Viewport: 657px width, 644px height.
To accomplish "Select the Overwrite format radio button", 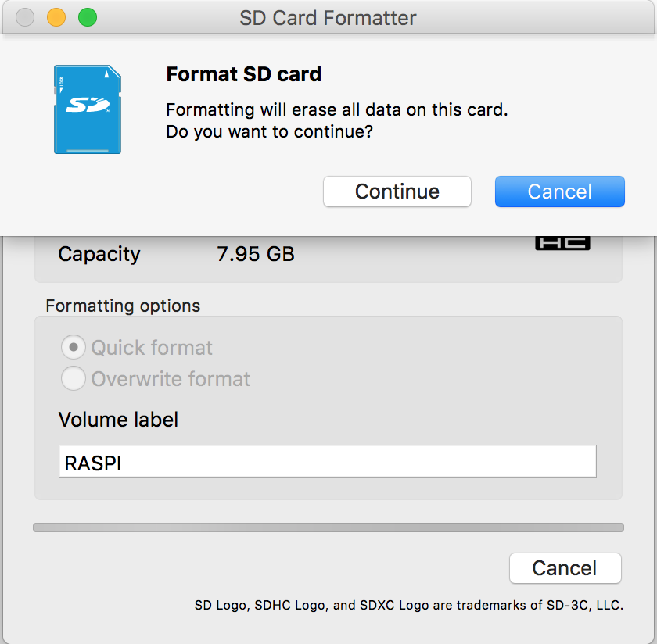I will [x=74, y=379].
